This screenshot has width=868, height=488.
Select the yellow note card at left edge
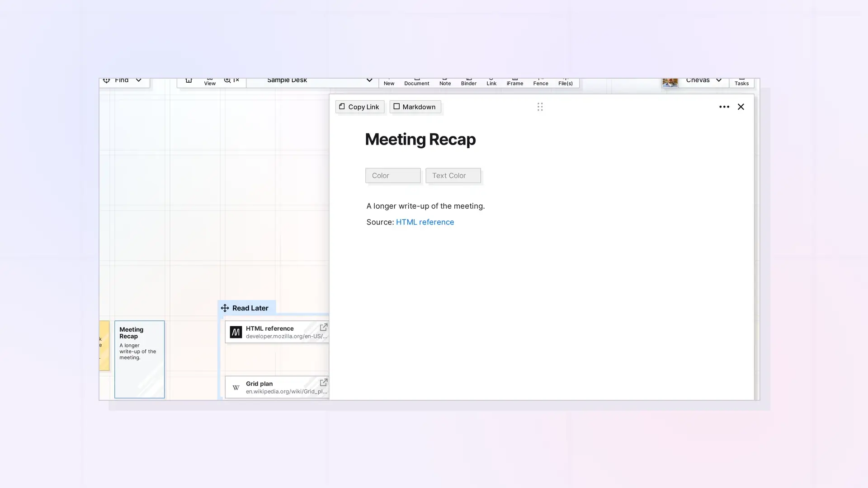(x=104, y=346)
